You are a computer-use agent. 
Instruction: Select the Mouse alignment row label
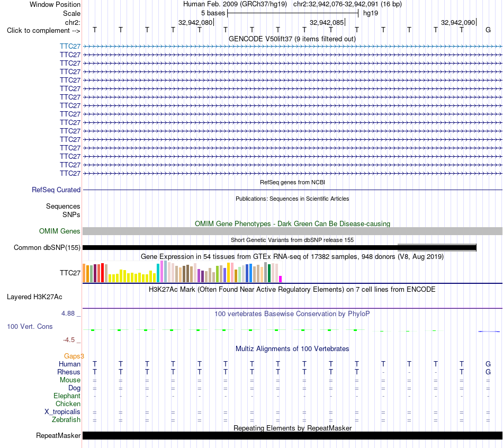[x=70, y=380]
